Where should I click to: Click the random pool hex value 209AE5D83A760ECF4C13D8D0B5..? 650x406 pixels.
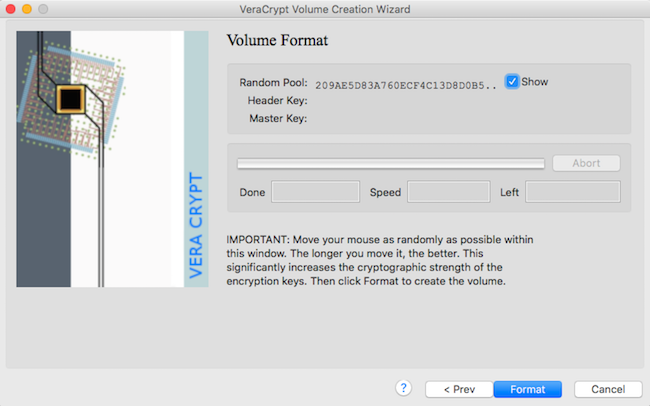[x=405, y=85]
